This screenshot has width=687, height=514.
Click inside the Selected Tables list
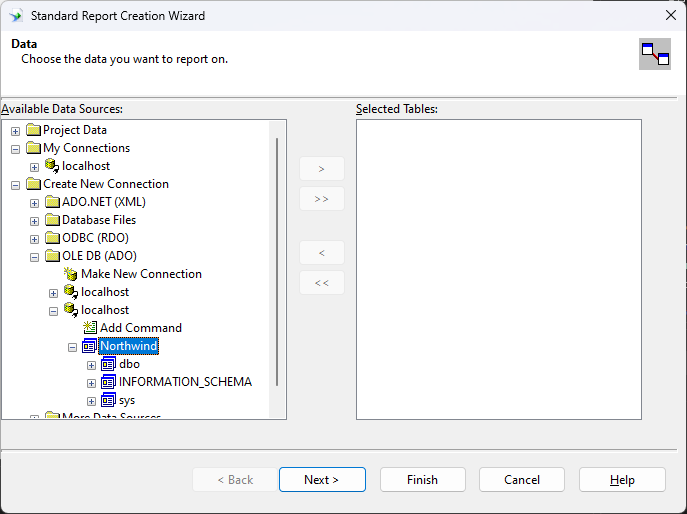498,270
